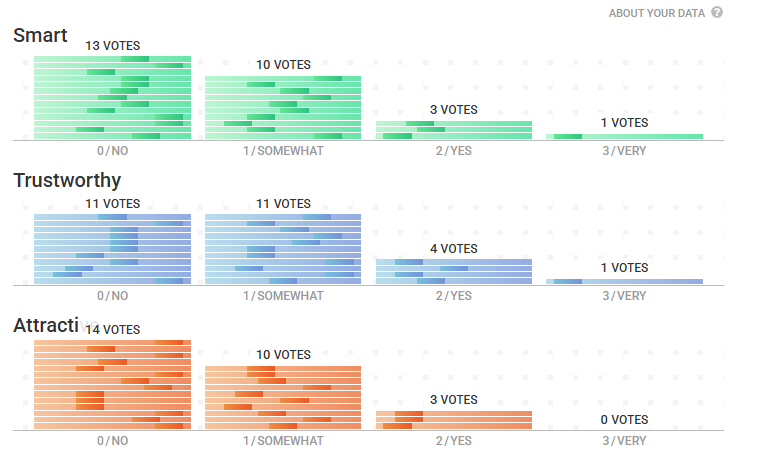Click the 0 VOTES label

(x=625, y=420)
